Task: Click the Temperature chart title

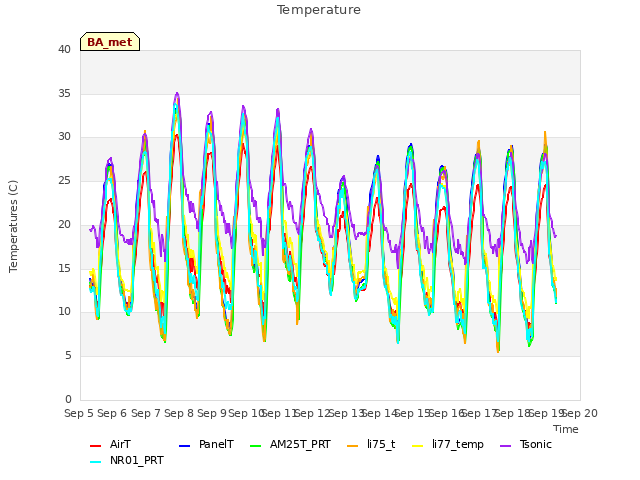Action: click(319, 10)
